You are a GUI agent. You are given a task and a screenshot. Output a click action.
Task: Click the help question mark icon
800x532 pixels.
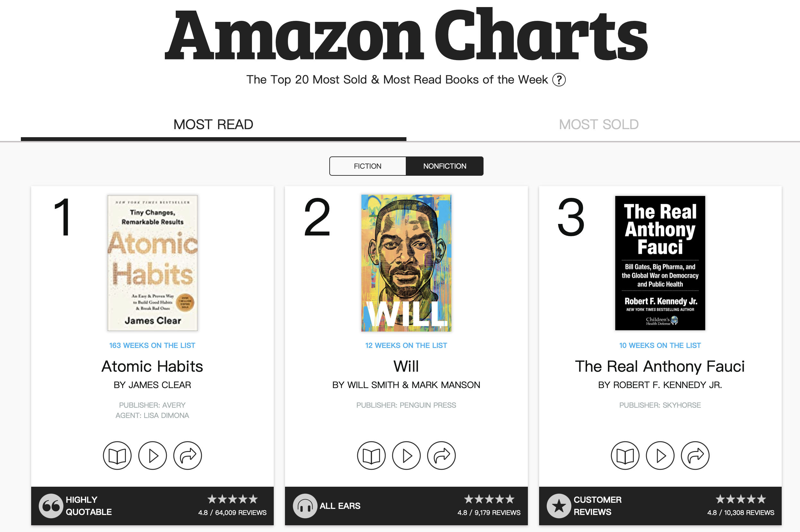(559, 80)
